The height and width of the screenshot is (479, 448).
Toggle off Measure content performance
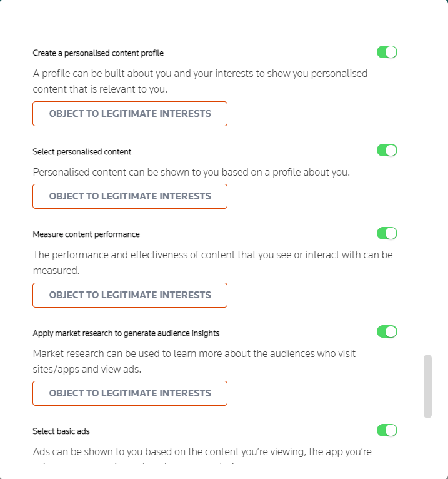point(387,233)
